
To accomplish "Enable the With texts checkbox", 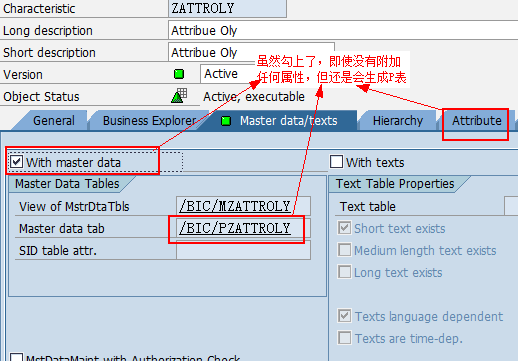I will click(336, 162).
